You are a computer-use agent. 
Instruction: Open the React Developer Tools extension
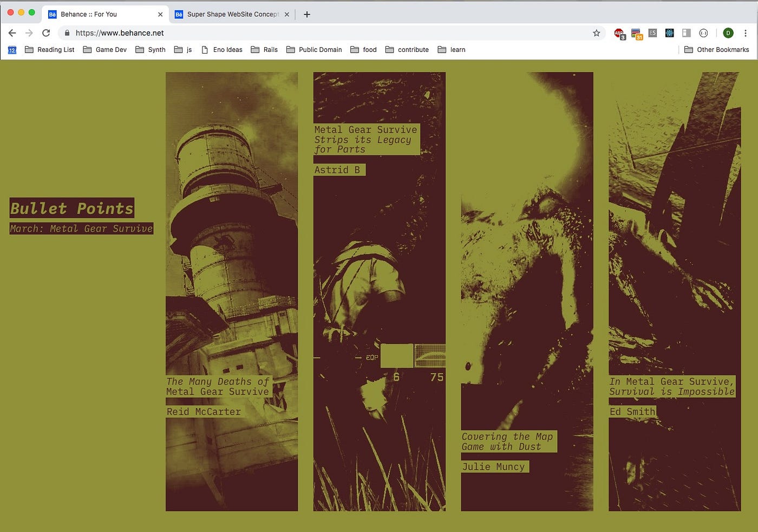(670, 33)
